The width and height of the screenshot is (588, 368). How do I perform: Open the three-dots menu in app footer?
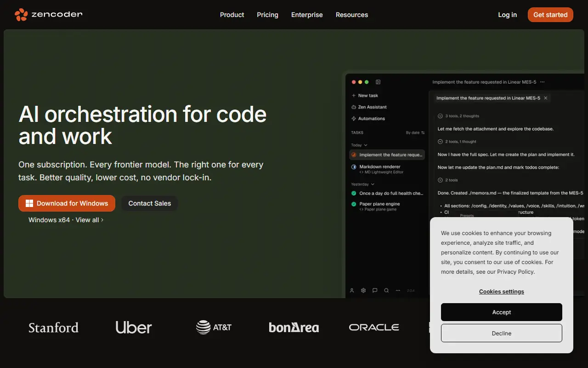click(398, 291)
